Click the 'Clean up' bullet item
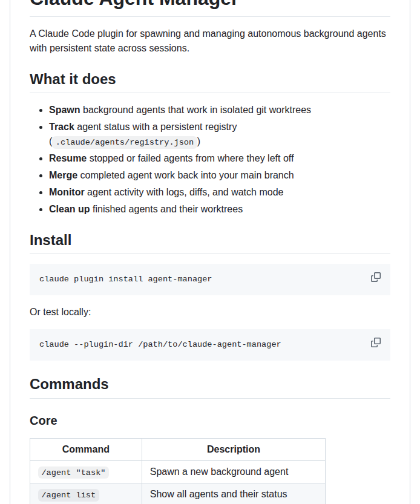This screenshot has height=504, width=420. (x=146, y=209)
